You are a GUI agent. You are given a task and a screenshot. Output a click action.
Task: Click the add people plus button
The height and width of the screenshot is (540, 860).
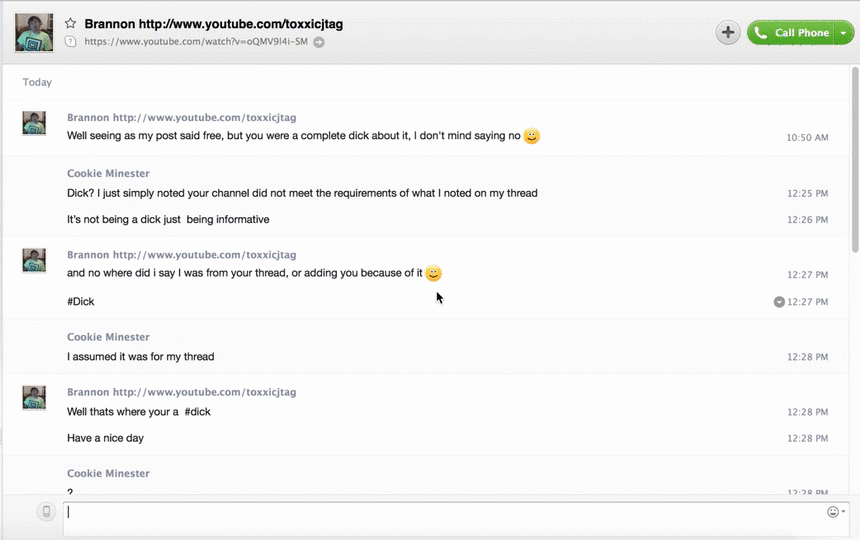(728, 33)
